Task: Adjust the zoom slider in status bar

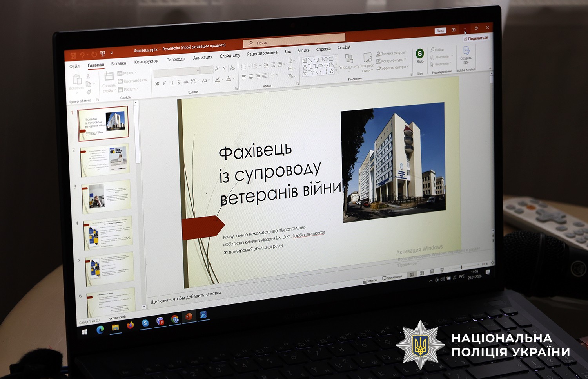Action: coord(462,267)
